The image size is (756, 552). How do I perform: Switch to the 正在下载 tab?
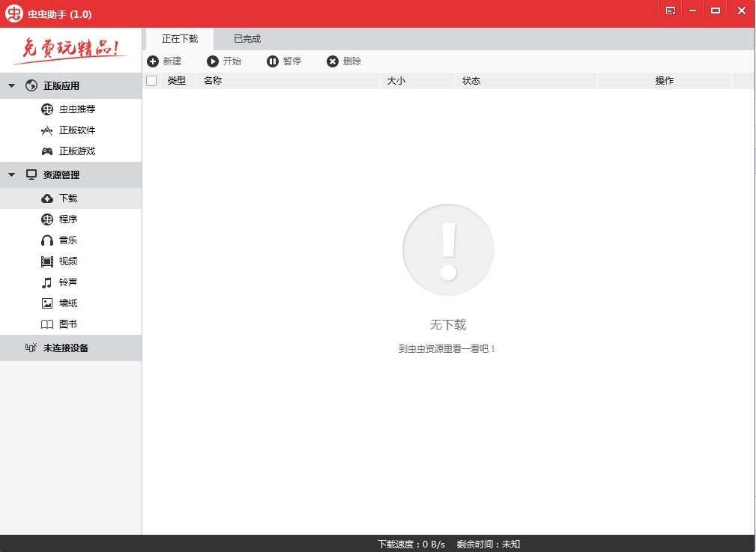(180, 39)
